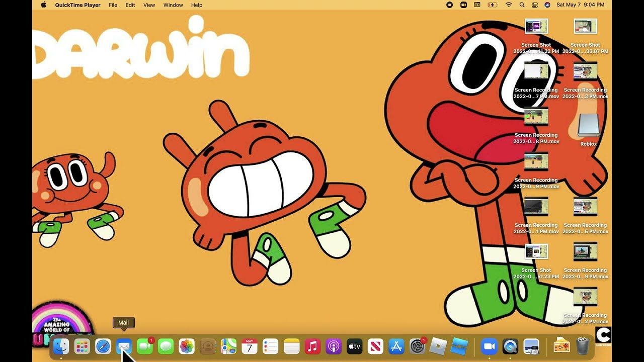Viewport: 644px width, 362px height.
Task: Select the Roblox disk on the desktop
Action: [x=589, y=130]
